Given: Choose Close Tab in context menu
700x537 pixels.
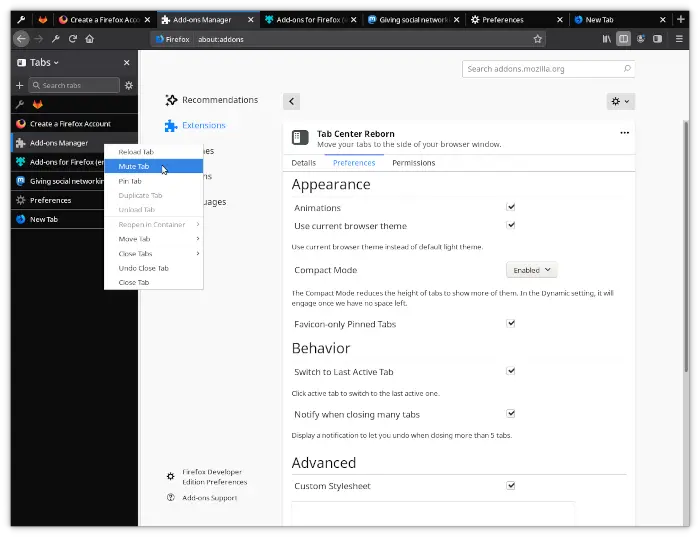Looking at the screenshot, I should [154, 282].
